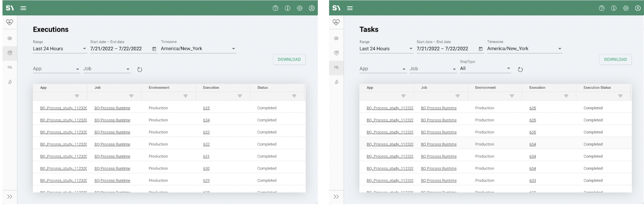Image resolution: width=644 pixels, height=205 pixels.
Task: Open the Job dropdown on Executions page
Action: click(107, 69)
